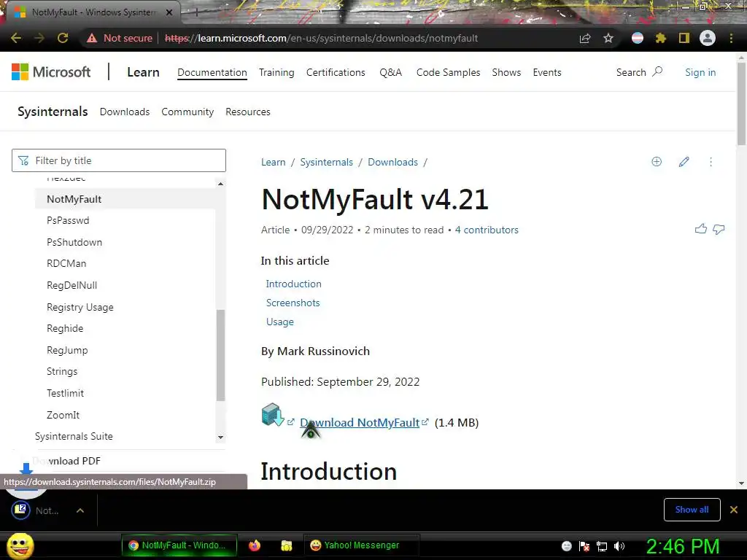Open Certifications in the top nav

(x=336, y=72)
